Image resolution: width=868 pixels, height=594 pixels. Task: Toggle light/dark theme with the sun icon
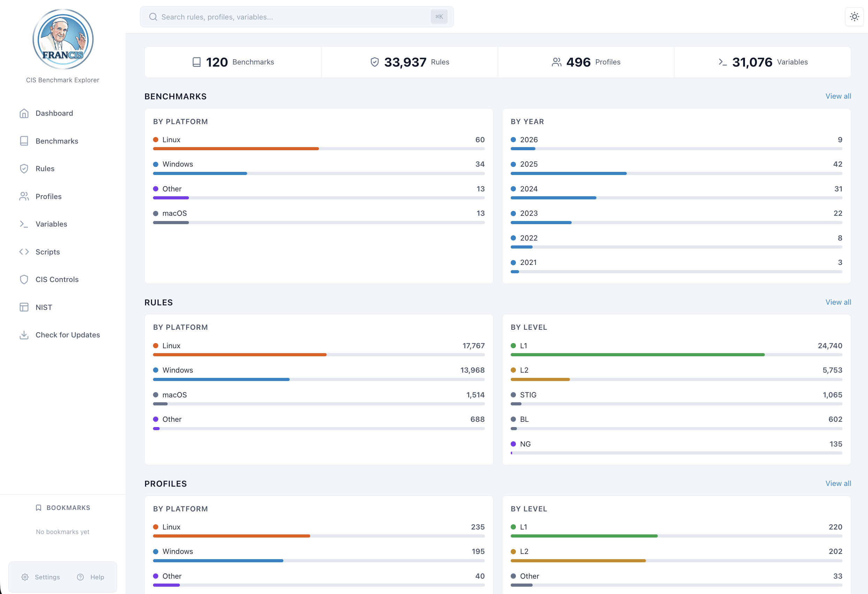[x=854, y=16]
